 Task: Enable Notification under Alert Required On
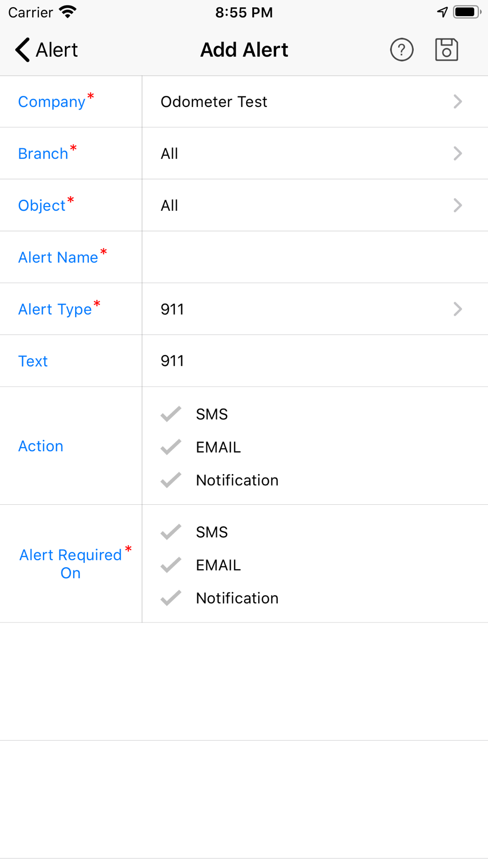171,598
